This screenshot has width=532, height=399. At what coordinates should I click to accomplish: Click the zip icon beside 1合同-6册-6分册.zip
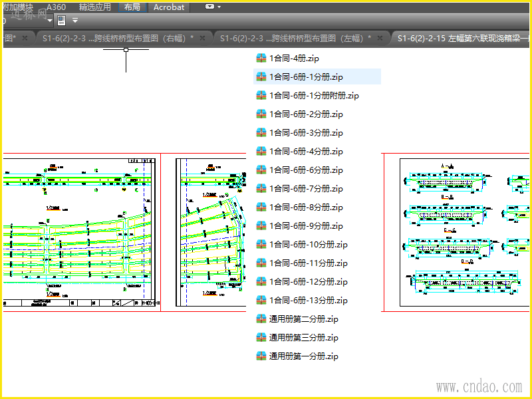tap(261, 170)
